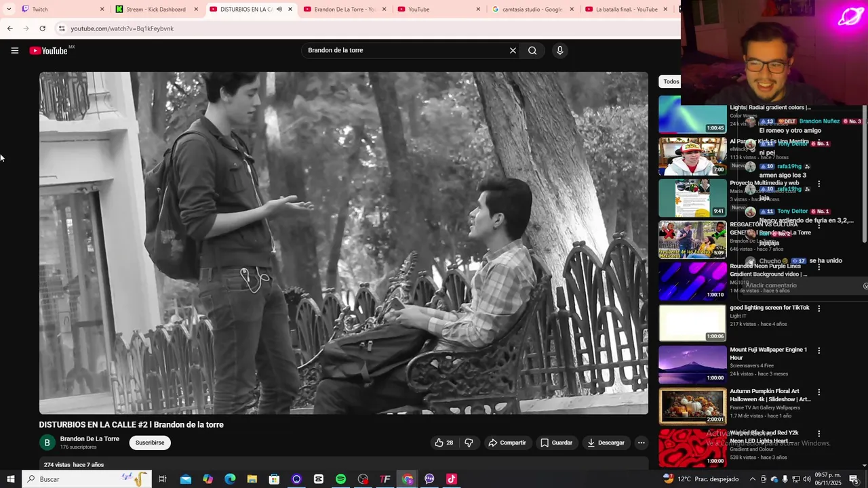Mute the DISTURBIOS tab via speaker icon

tap(279, 9)
